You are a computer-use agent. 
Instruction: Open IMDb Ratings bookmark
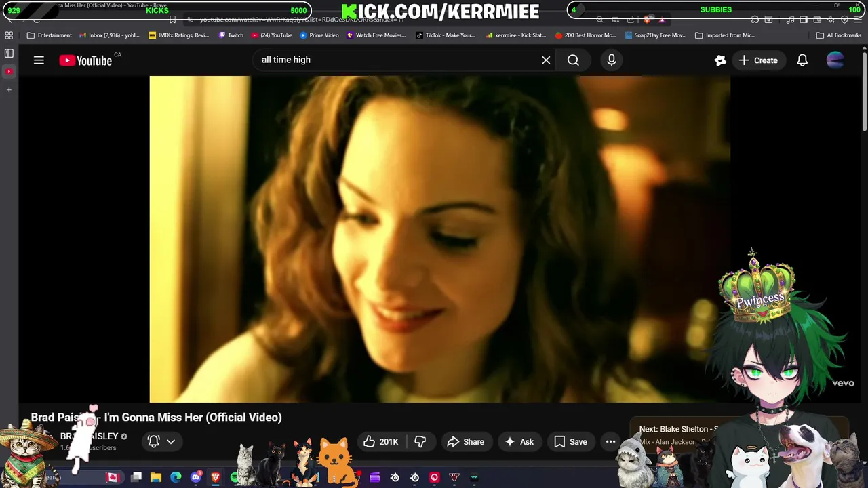click(x=179, y=35)
